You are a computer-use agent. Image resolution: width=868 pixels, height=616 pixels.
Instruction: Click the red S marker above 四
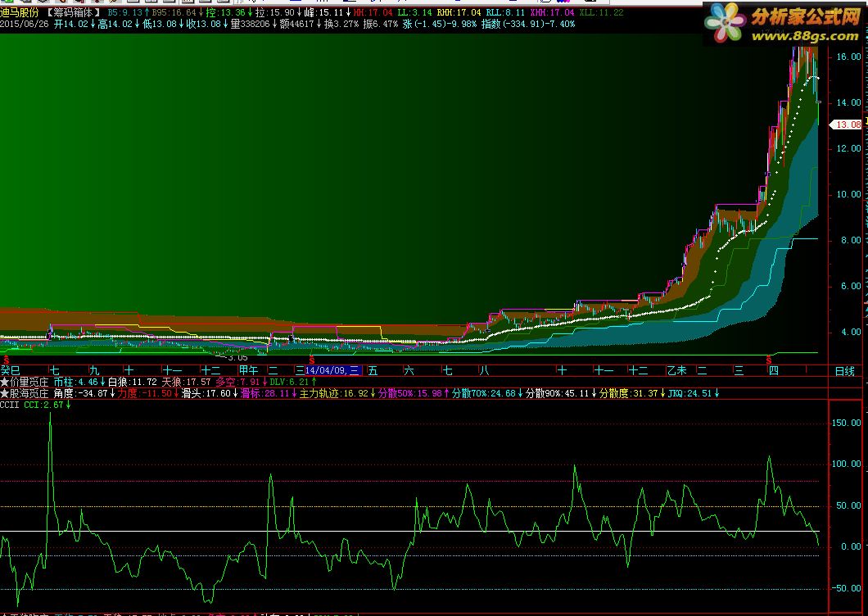769,360
